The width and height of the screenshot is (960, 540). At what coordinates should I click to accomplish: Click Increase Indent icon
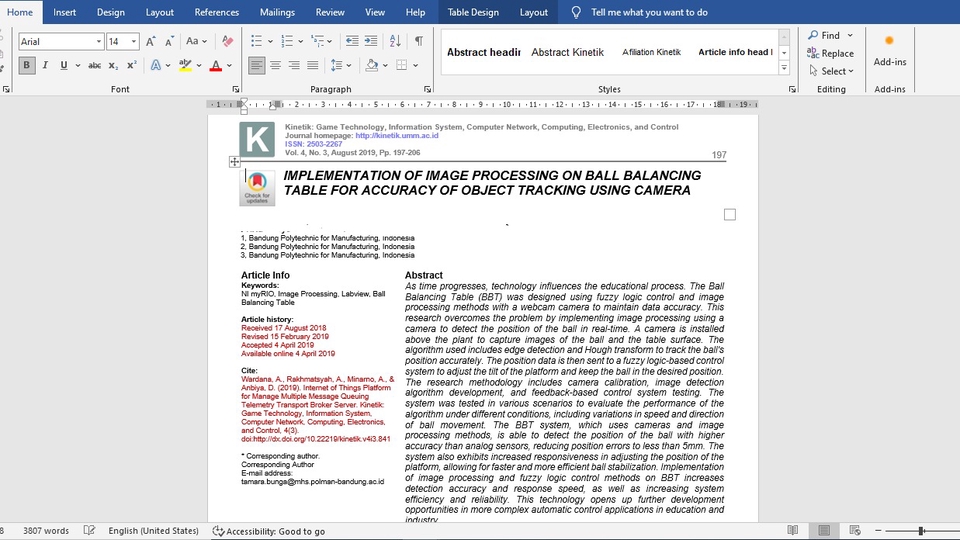coord(371,41)
